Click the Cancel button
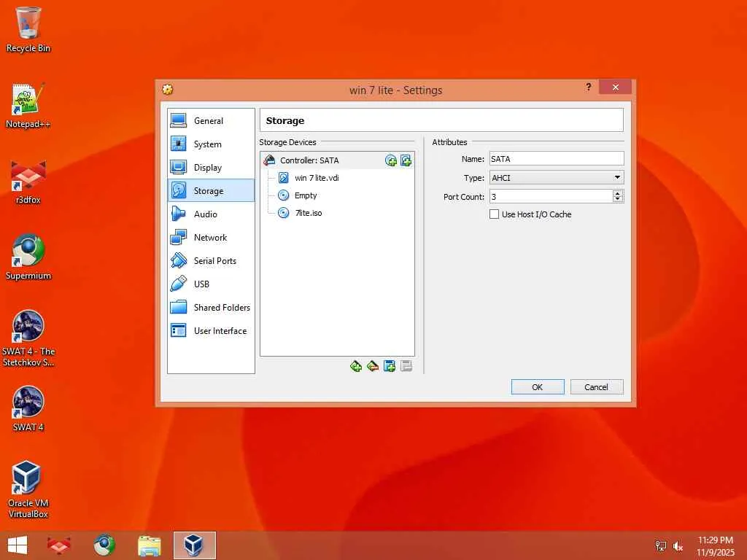747x560 pixels. (x=597, y=387)
